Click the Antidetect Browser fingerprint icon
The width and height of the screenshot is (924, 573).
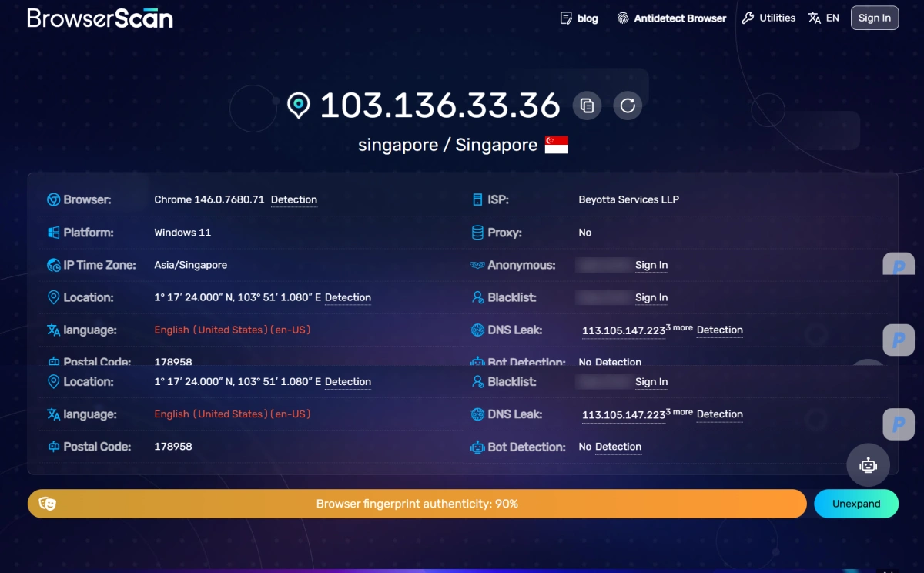[623, 18]
